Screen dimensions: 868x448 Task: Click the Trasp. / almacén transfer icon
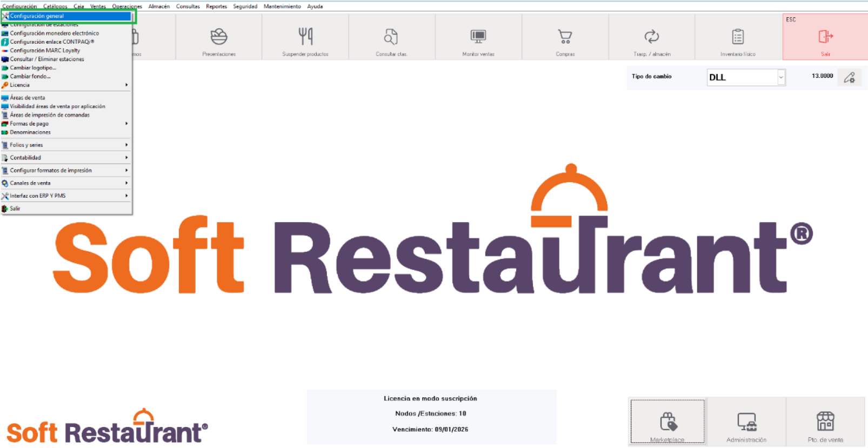click(x=652, y=37)
